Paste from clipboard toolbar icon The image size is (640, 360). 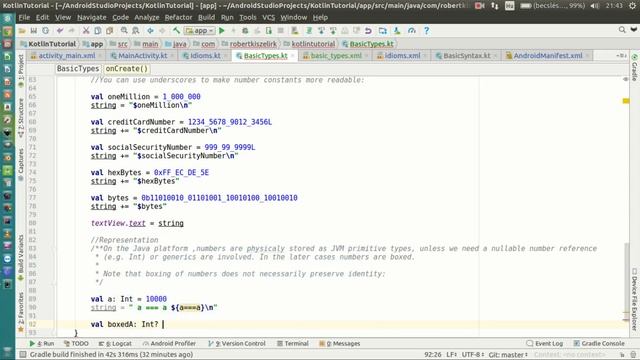coord(110,31)
